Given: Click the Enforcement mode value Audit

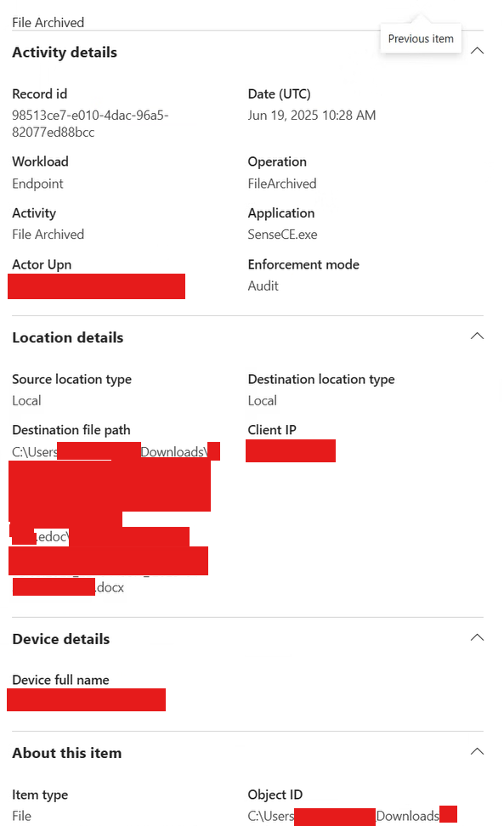Looking at the screenshot, I should click(x=262, y=286).
